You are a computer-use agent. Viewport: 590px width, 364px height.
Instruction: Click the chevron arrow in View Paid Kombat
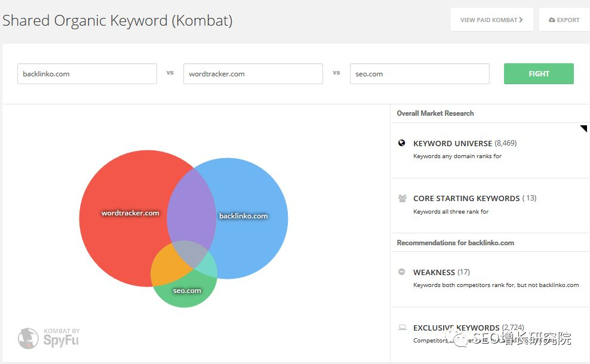click(x=521, y=20)
